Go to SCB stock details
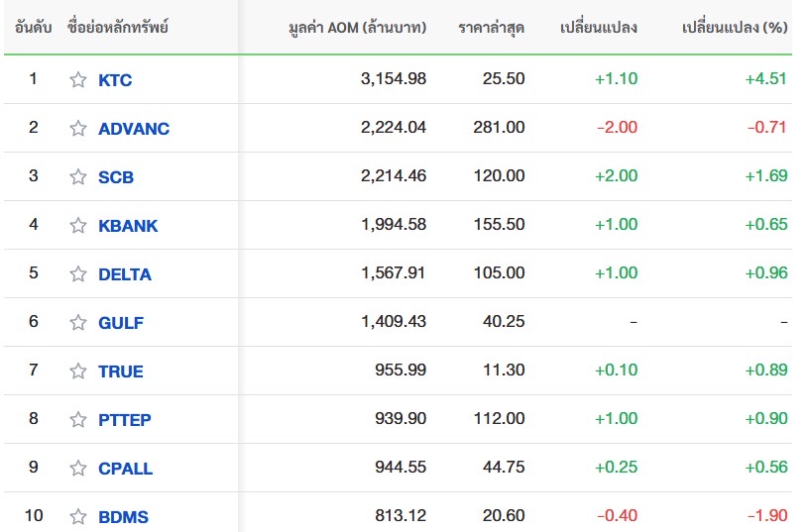Image resolution: width=810 pixels, height=532 pixels. tap(116, 177)
